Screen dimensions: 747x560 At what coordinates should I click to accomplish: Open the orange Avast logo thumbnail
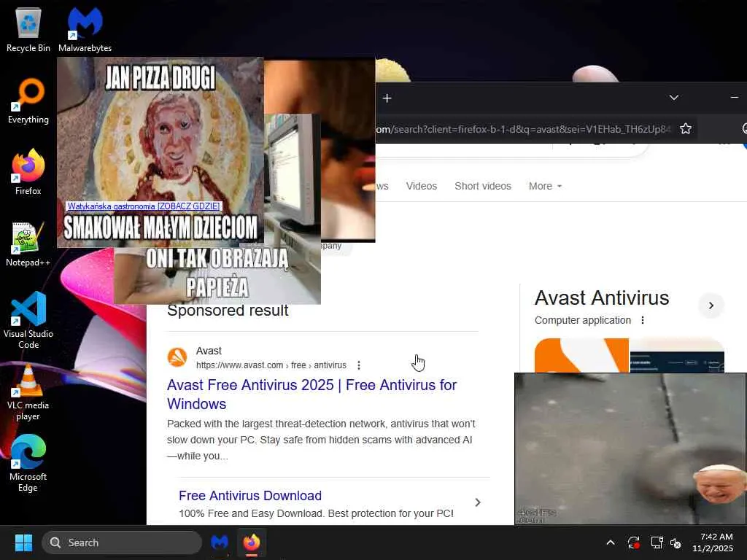(x=581, y=355)
